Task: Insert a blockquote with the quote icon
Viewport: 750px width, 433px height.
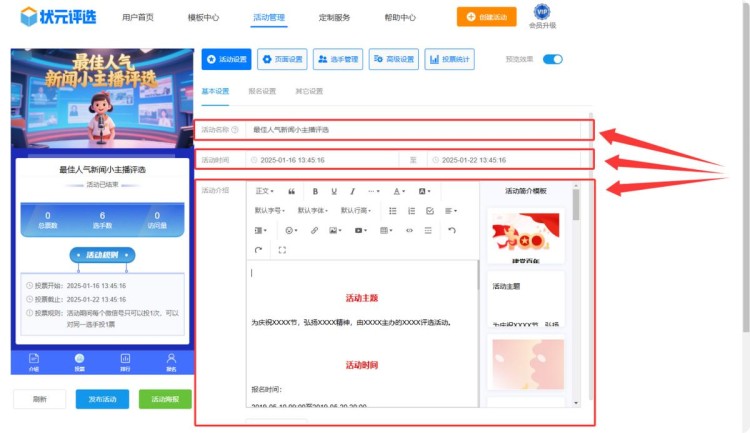Action: click(x=291, y=191)
